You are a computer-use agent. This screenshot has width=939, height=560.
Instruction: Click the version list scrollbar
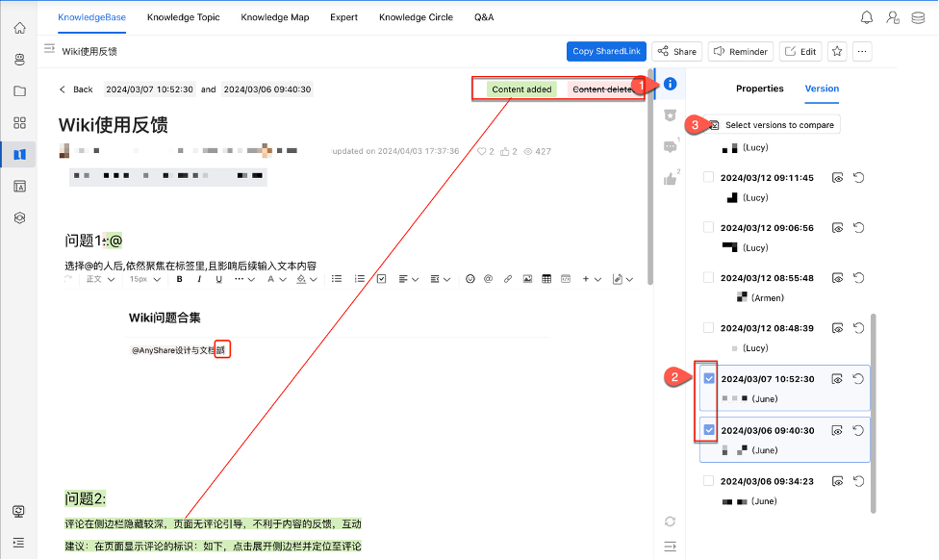(875, 412)
